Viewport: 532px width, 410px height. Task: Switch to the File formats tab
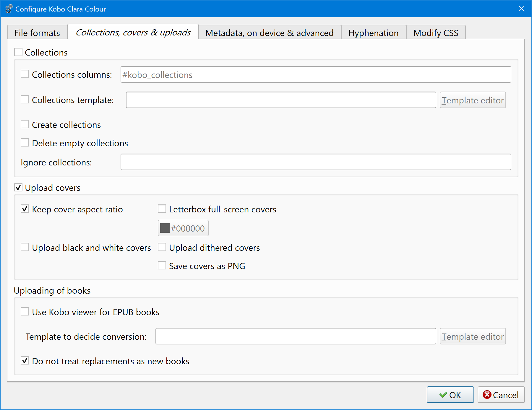coord(37,33)
